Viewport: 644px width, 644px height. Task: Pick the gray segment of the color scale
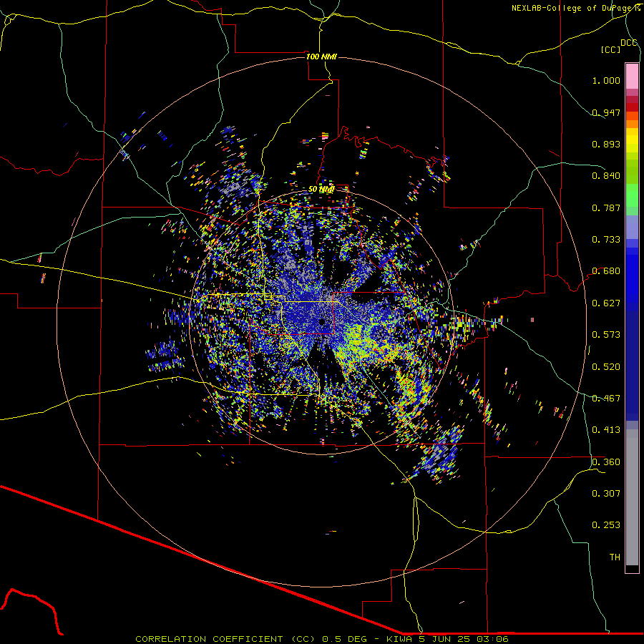(x=632, y=497)
